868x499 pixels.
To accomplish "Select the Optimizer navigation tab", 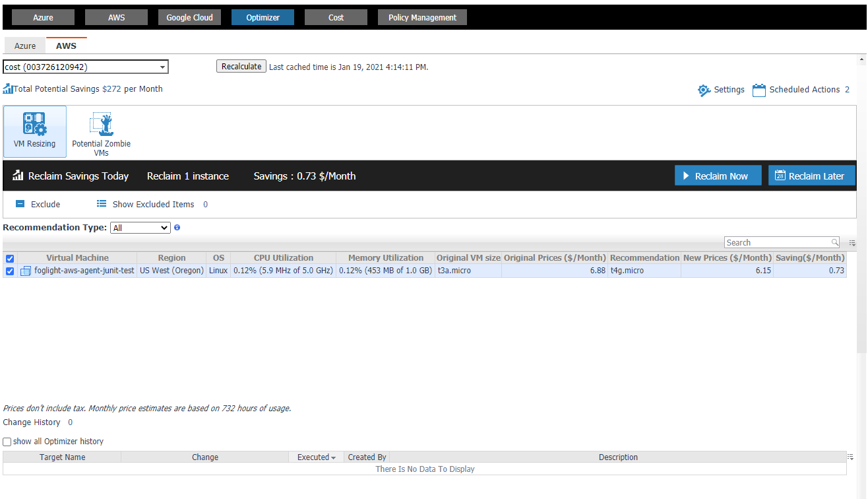I will 263,17.
